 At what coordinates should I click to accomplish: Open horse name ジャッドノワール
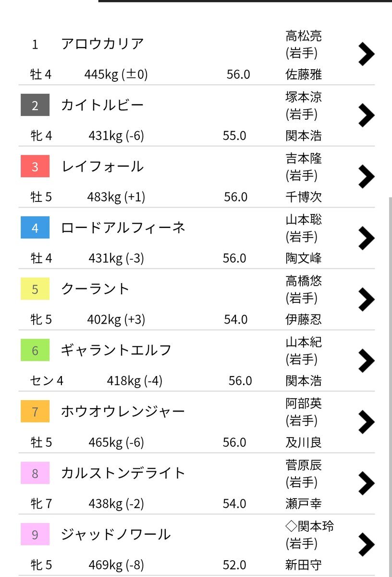[x=116, y=534]
